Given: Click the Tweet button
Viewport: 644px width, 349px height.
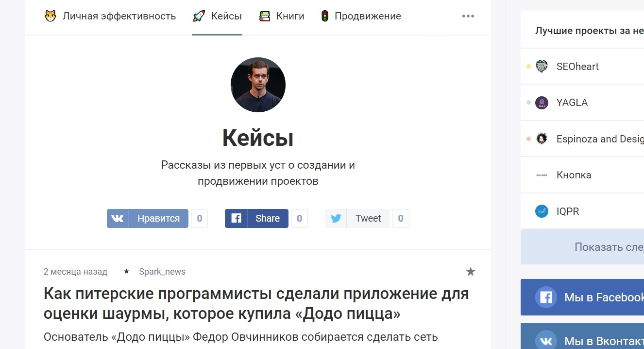Looking at the screenshot, I should tap(357, 219).
